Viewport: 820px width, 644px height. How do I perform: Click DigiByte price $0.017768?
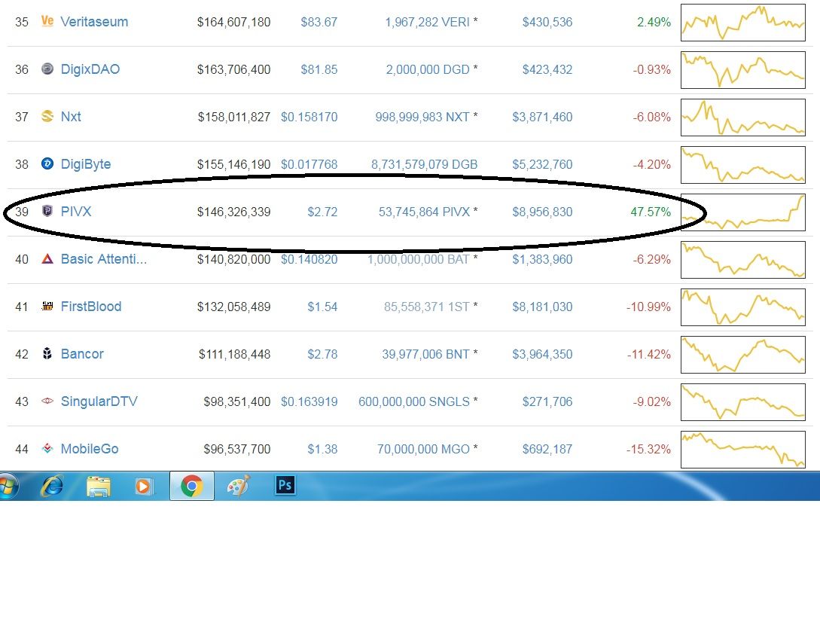[309, 164]
